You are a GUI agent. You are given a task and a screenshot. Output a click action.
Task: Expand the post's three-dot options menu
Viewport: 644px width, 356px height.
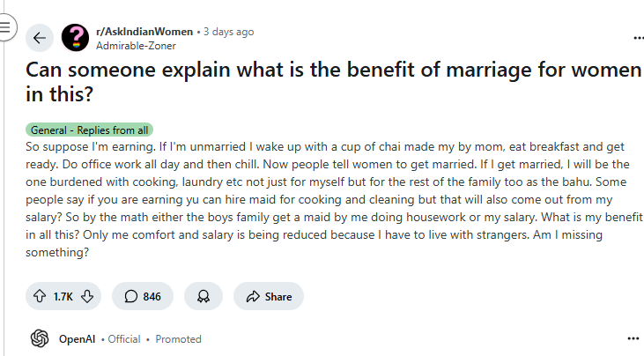coord(638,38)
